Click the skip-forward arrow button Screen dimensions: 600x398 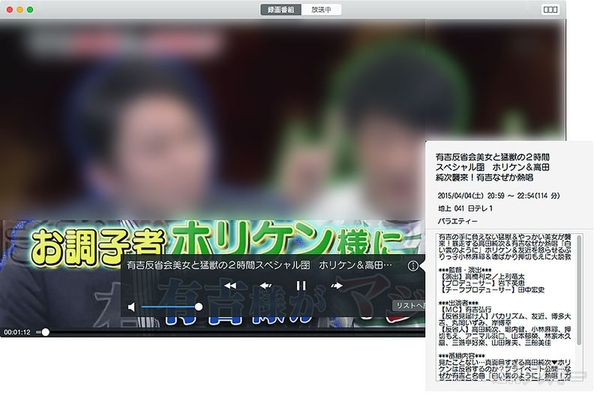[x=336, y=285]
